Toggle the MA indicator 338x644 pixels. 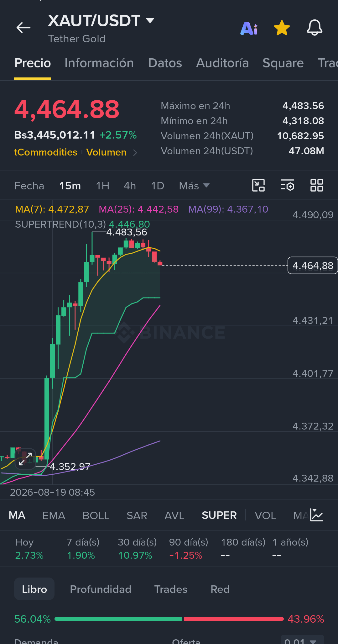coord(17,515)
